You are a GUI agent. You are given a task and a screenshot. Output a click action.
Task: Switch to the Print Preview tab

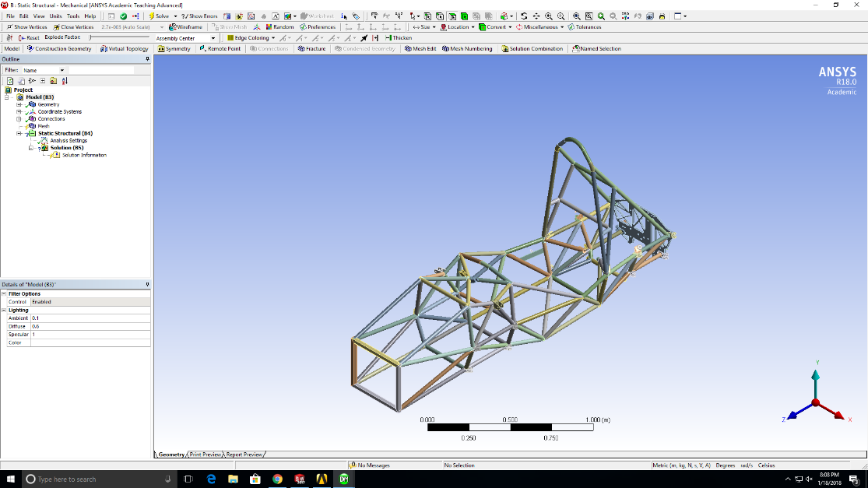pos(206,455)
